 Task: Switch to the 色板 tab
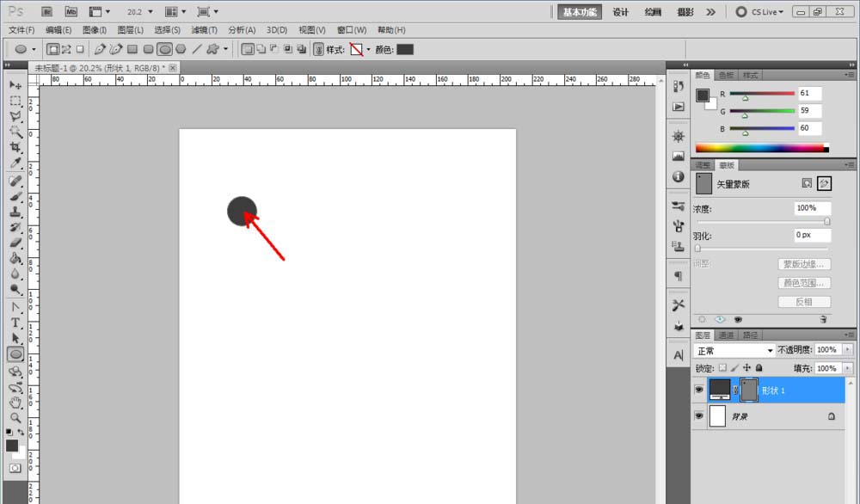coord(726,75)
